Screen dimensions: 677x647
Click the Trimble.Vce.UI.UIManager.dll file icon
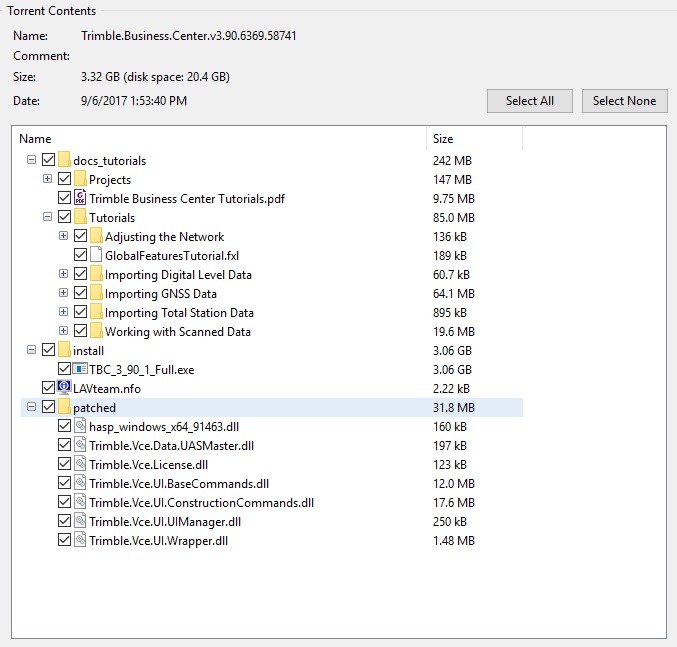point(80,521)
